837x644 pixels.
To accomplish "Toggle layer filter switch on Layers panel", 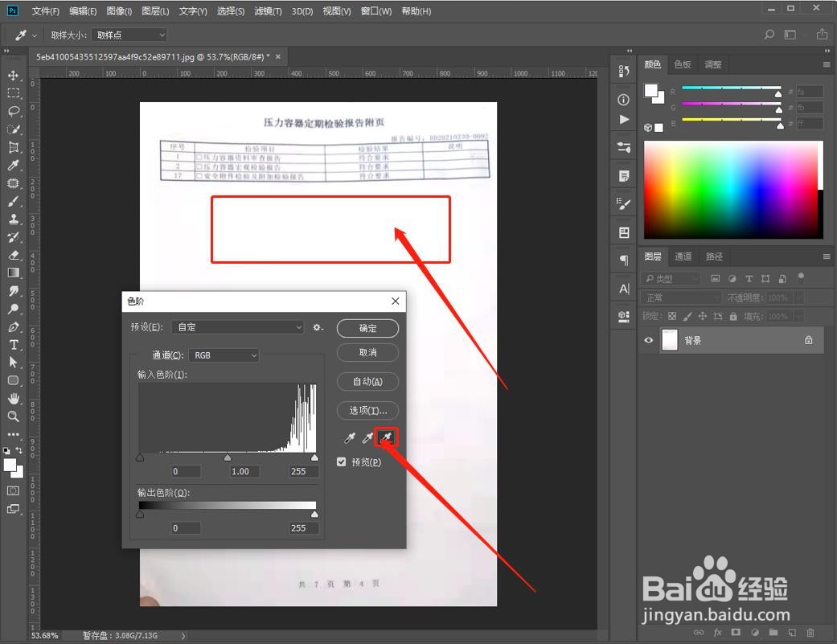I will point(801,277).
